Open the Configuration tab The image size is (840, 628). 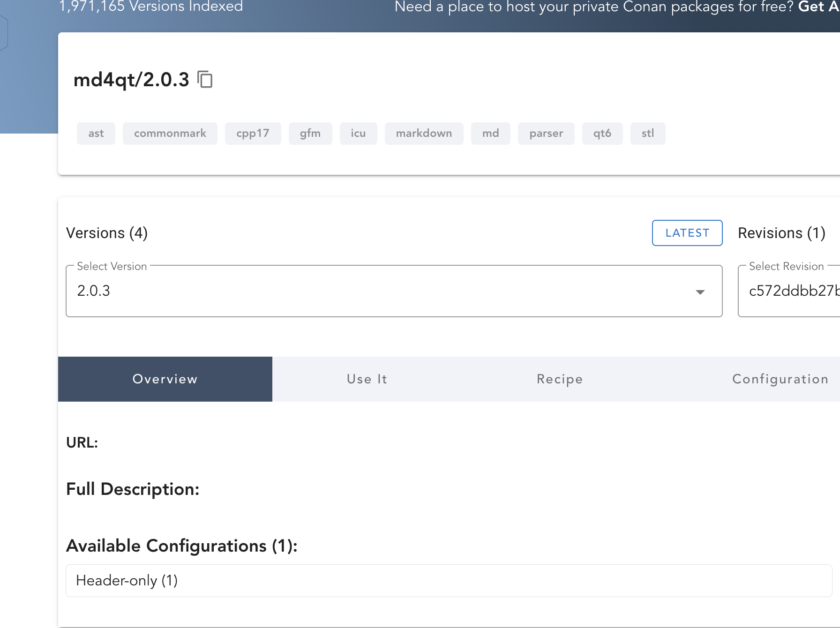780,379
